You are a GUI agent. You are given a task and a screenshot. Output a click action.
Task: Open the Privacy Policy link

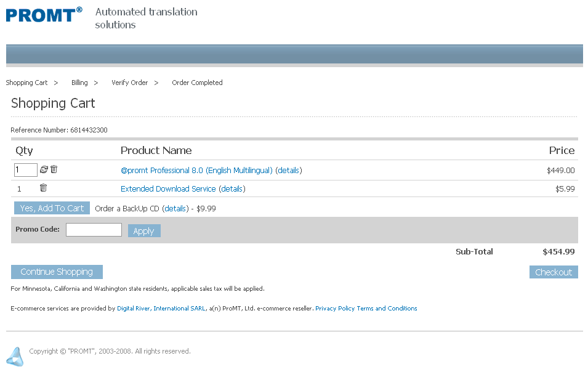click(335, 309)
